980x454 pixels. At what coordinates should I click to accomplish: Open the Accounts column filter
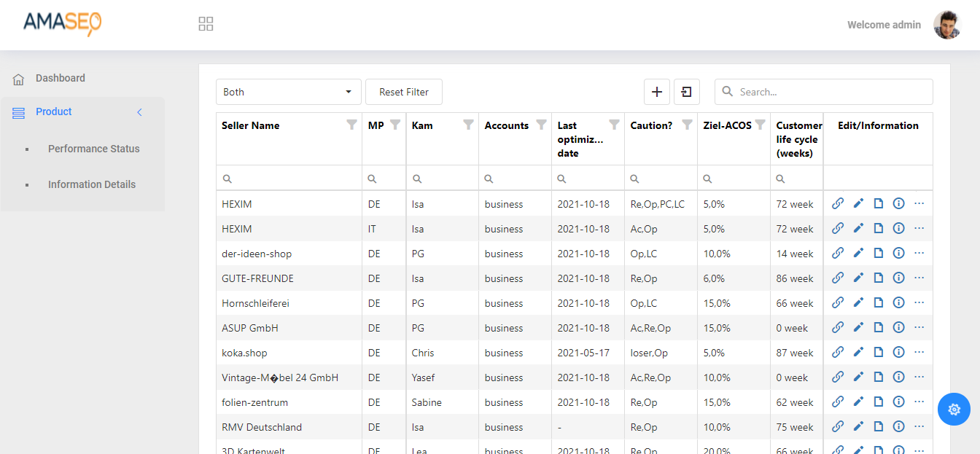click(542, 125)
